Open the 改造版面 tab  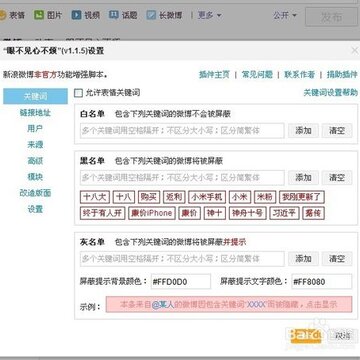tap(35, 193)
